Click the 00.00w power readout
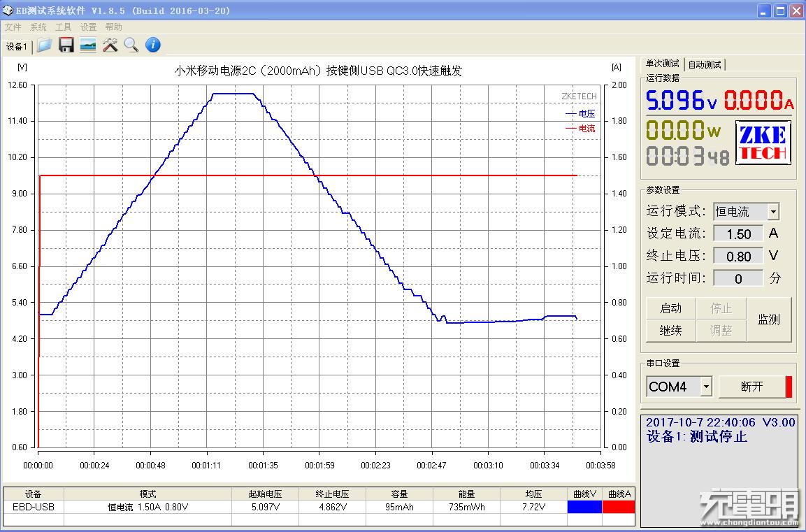Screen dimensions: 806x532 click(683, 130)
